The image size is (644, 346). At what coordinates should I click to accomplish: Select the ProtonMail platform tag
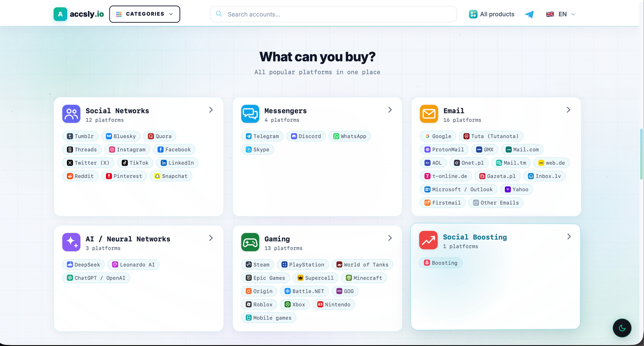[444, 150]
